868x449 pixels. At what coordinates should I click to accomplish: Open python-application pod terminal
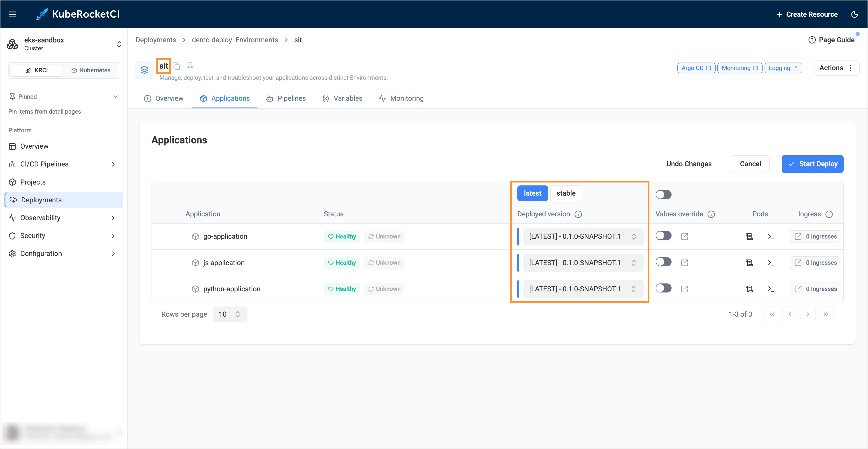[771, 289]
